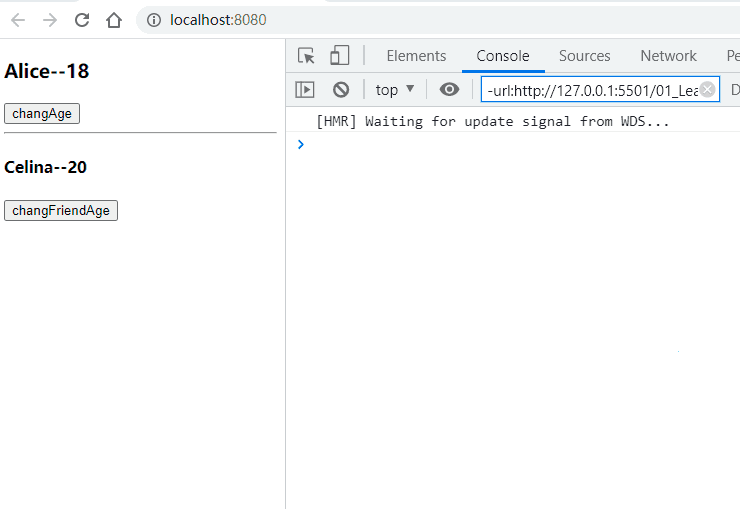Open the Network tab
This screenshot has width=740, height=509.
point(668,56)
